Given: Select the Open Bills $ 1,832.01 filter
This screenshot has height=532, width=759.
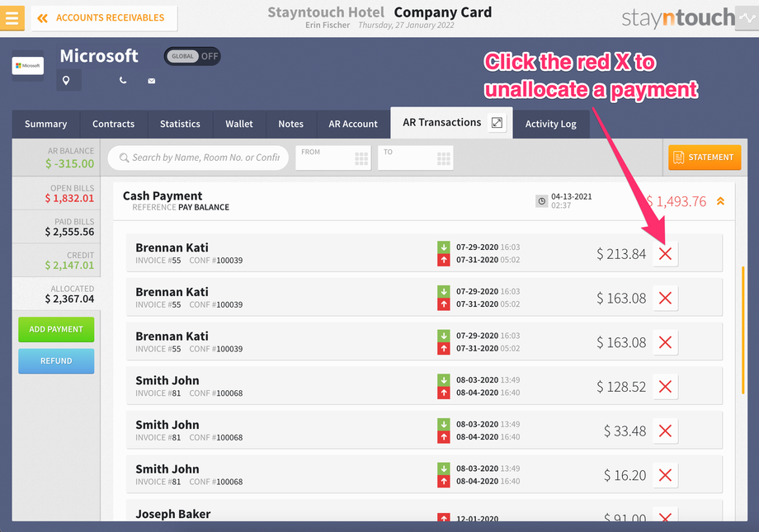Looking at the screenshot, I should click(56, 194).
